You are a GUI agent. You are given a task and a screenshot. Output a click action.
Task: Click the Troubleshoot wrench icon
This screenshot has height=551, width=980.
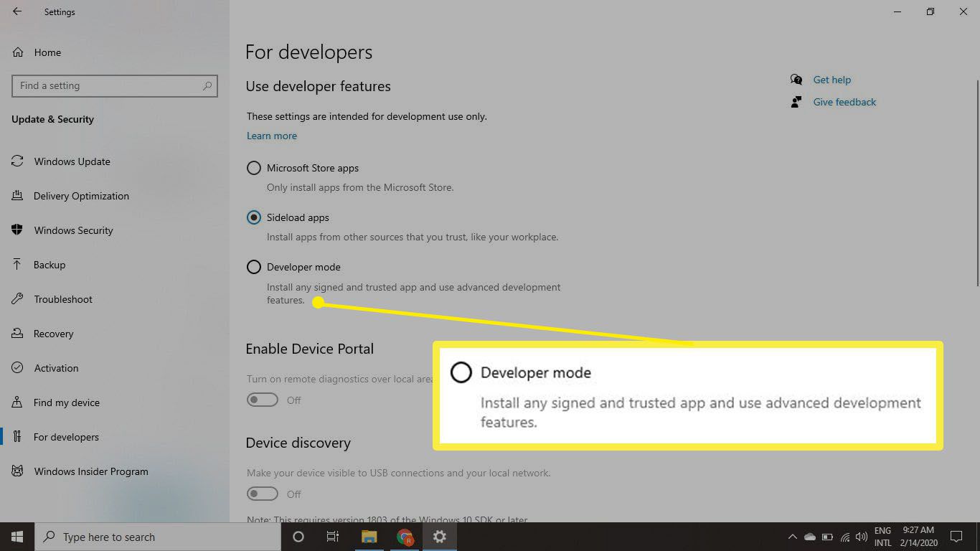tap(18, 299)
